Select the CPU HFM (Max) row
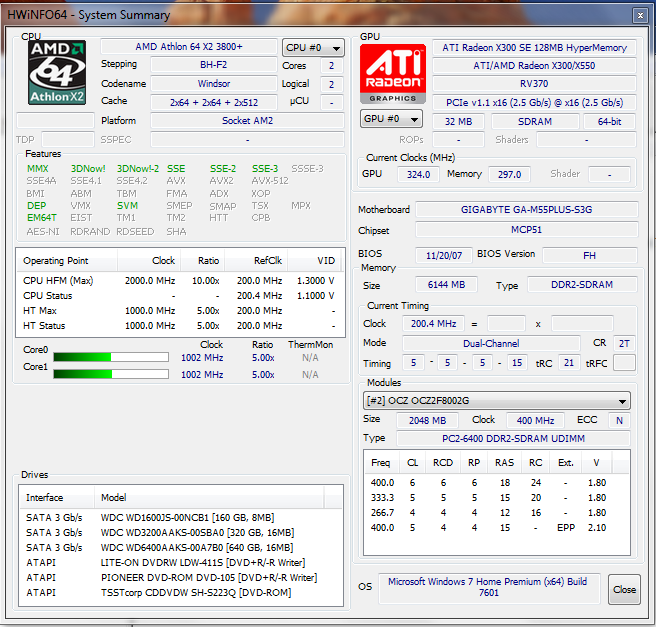656x627 pixels. (180, 281)
